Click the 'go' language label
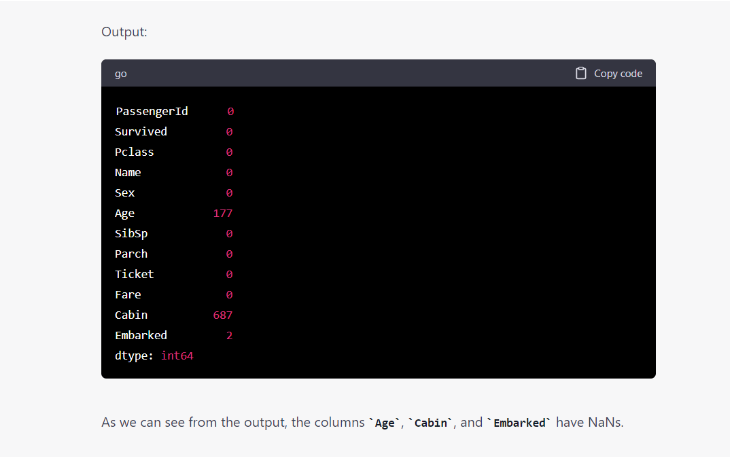The image size is (730, 457). pyautogui.click(x=121, y=74)
